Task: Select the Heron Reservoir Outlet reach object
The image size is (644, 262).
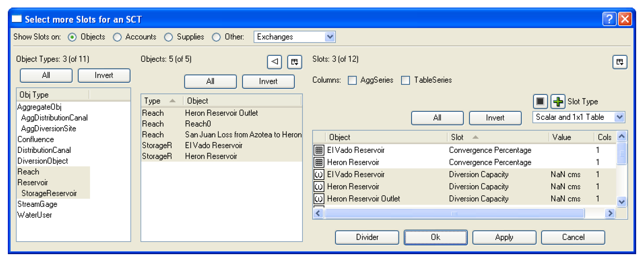Action: tap(221, 113)
